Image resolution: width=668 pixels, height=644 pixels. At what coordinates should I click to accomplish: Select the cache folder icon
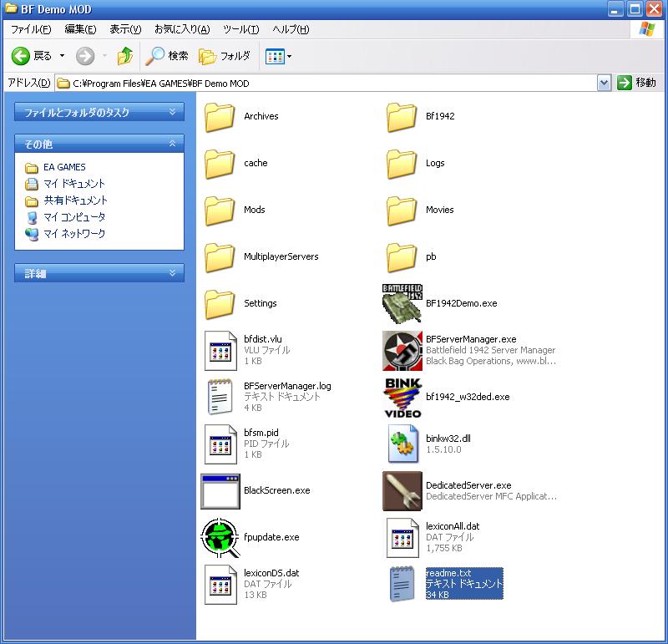point(220,164)
